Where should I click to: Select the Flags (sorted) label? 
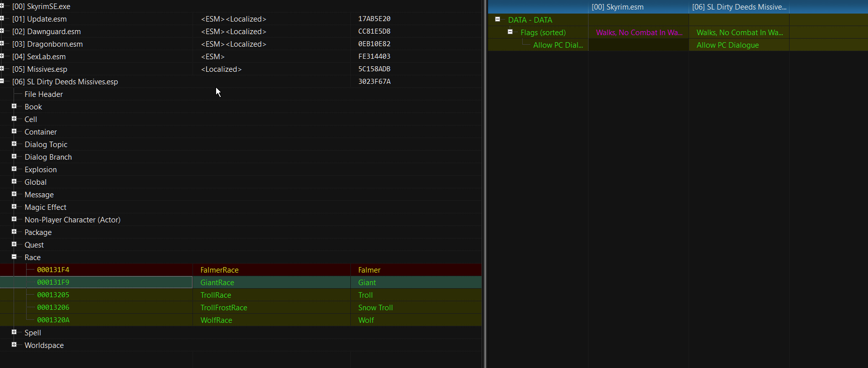pos(543,33)
